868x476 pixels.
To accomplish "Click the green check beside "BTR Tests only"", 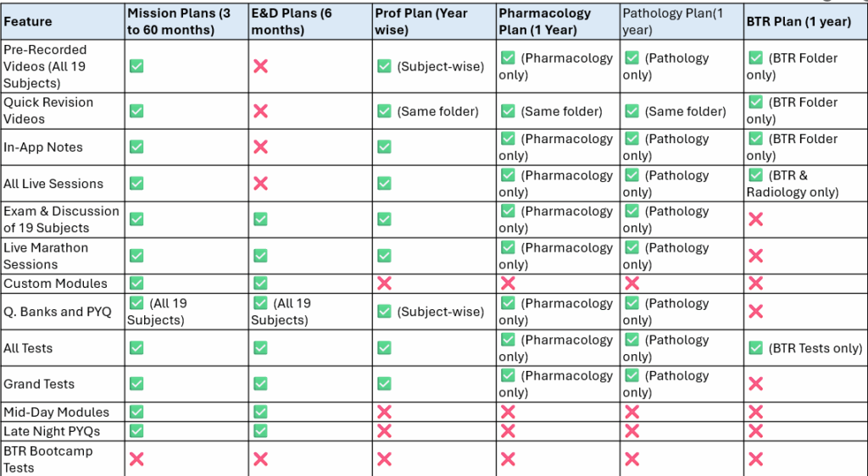I will point(755,347).
